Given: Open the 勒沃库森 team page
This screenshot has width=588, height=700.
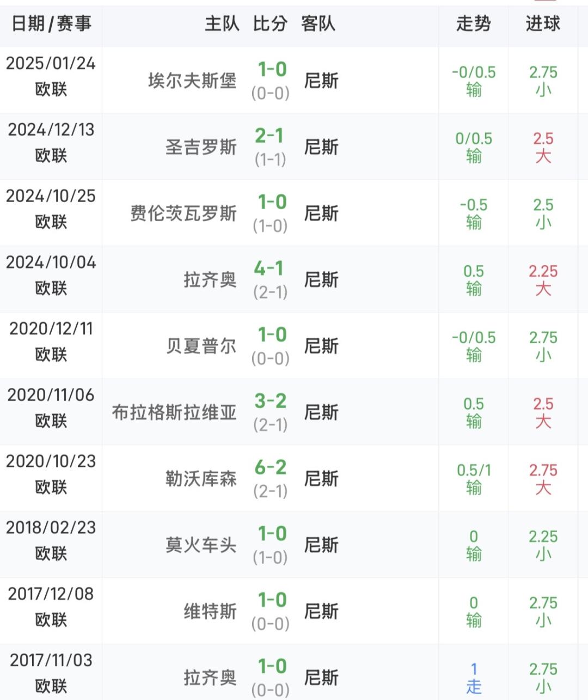Looking at the screenshot, I should tap(201, 479).
